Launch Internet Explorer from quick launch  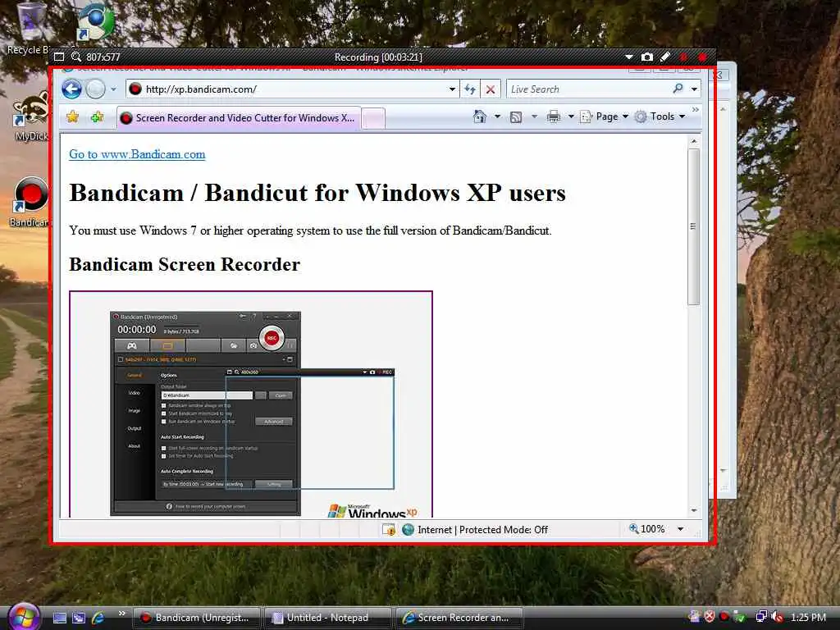[98, 618]
